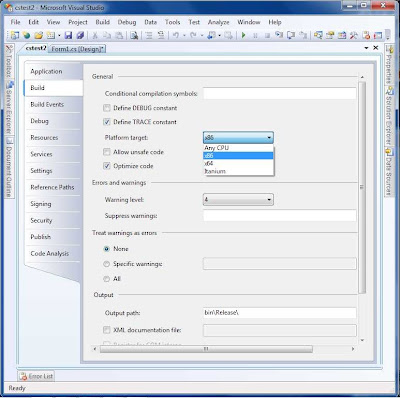Click the scroll right arrow on horizontal scrollbar
This screenshot has height=398, width=400.
click(353, 349)
